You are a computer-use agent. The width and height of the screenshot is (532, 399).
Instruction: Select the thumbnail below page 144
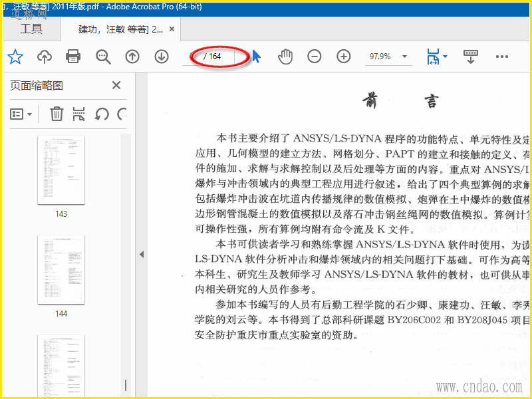click(x=61, y=366)
